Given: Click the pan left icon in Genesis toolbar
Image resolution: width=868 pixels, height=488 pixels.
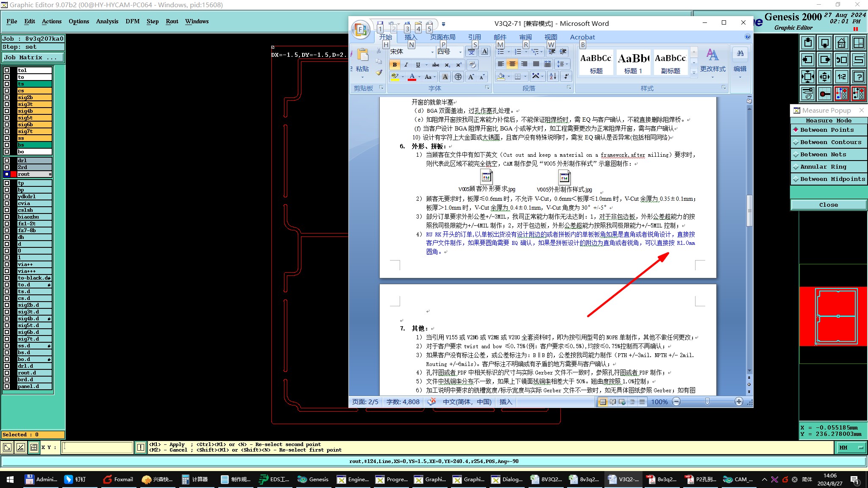Looking at the screenshot, I should point(808,60).
